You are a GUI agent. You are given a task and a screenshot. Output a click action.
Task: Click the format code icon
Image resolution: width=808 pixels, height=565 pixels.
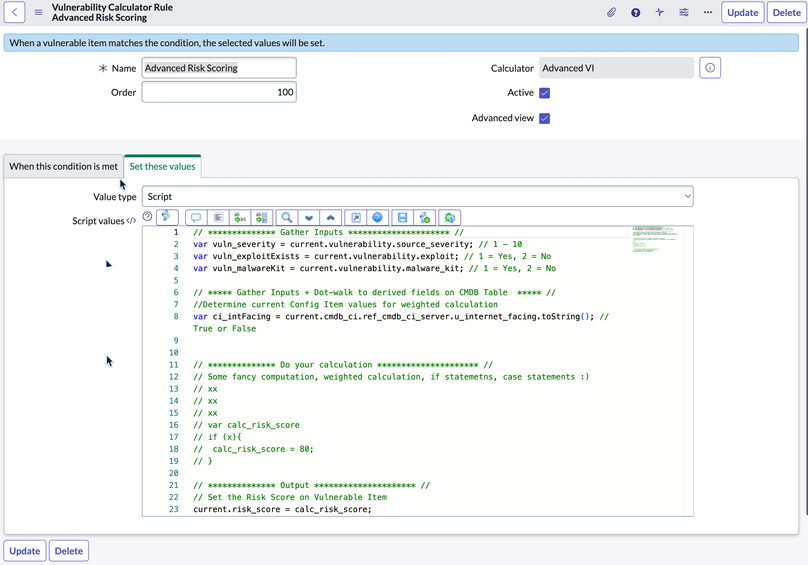point(218,218)
